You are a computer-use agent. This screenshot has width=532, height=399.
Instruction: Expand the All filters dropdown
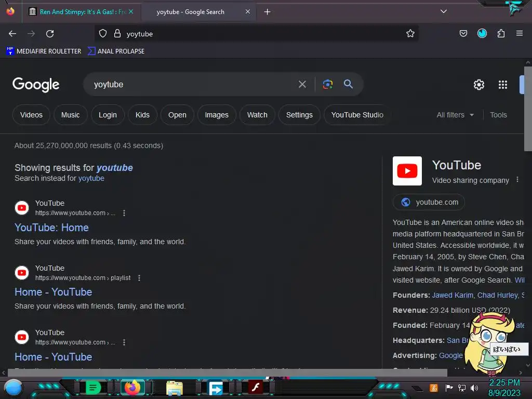(455, 115)
